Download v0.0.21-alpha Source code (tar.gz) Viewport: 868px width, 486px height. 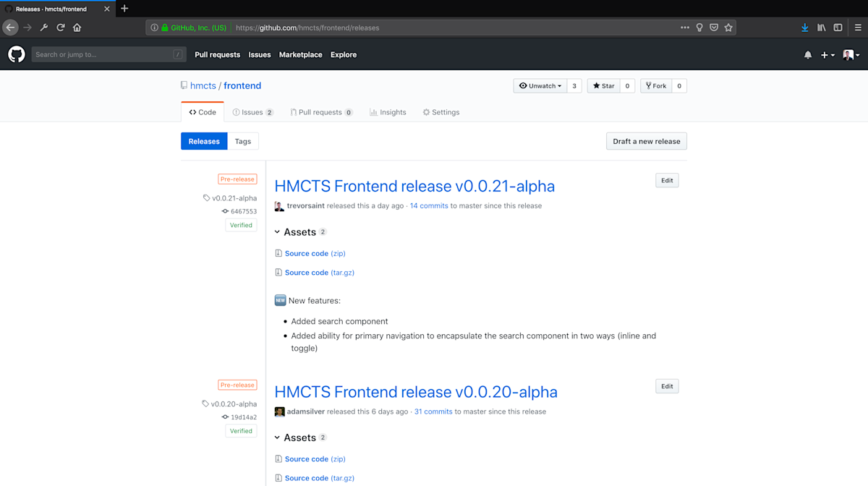click(319, 273)
